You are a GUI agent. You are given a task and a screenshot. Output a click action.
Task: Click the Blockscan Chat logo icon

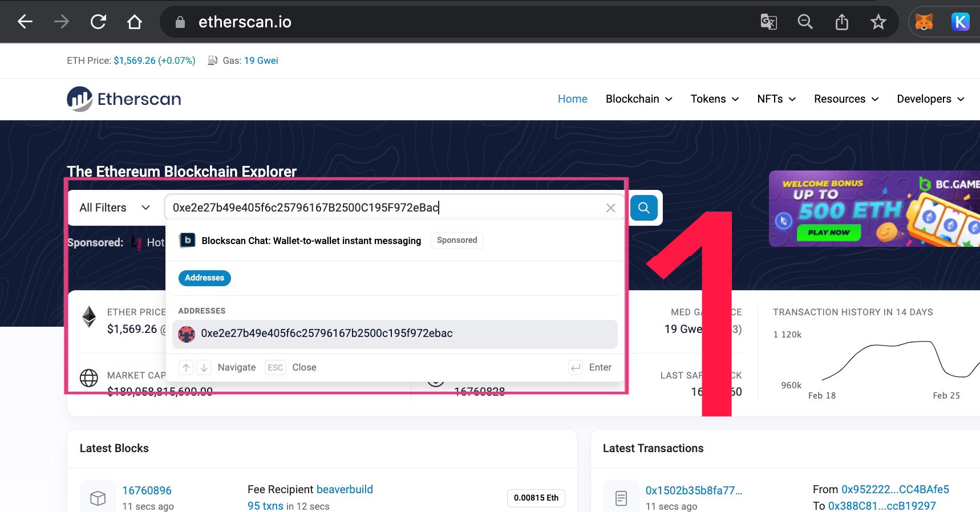tap(187, 241)
